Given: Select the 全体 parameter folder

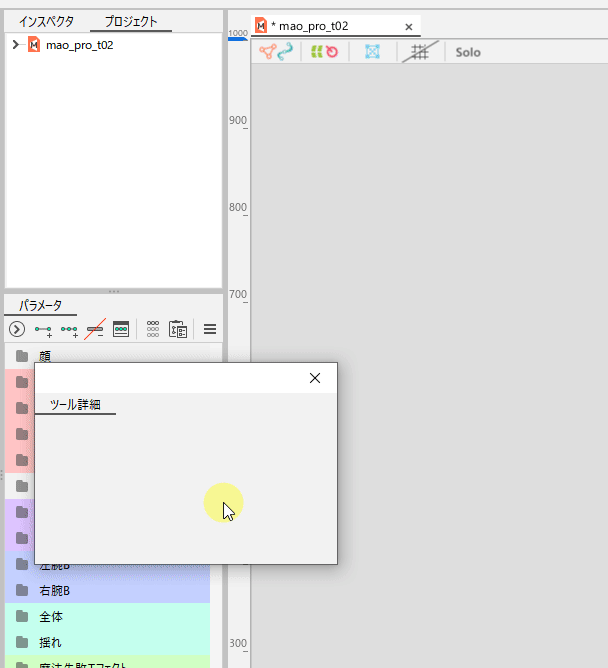Looking at the screenshot, I should 52,616.
